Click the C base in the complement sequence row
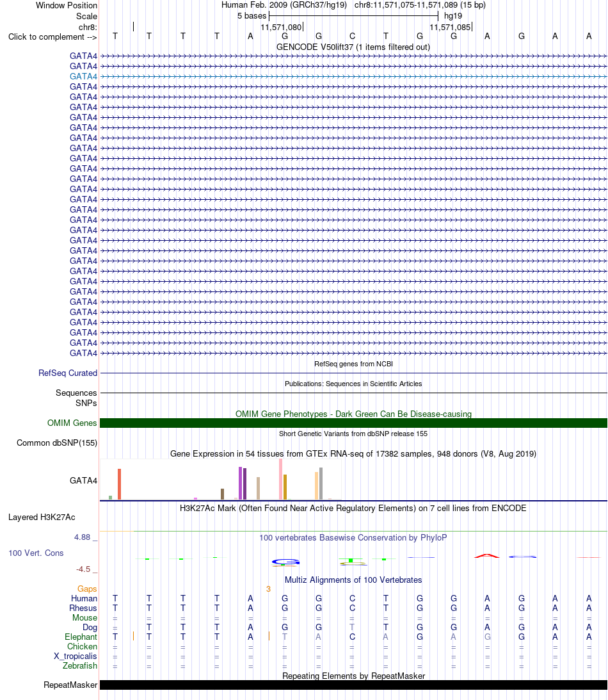Viewport: 608px width, 700px height. [353, 36]
